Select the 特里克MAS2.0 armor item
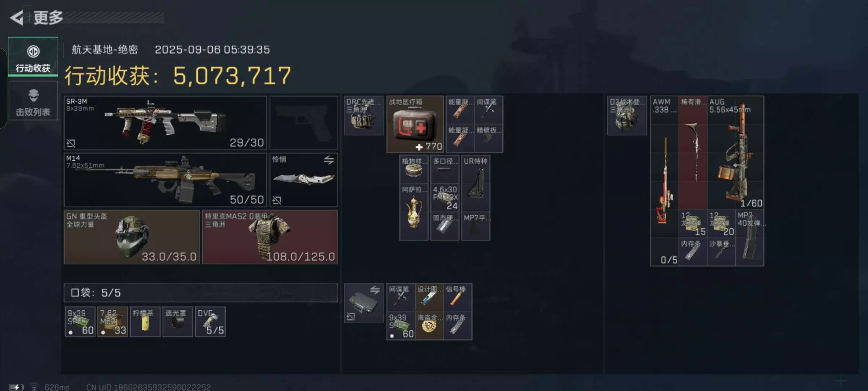This screenshot has height=391, width=868. point(270,237)
